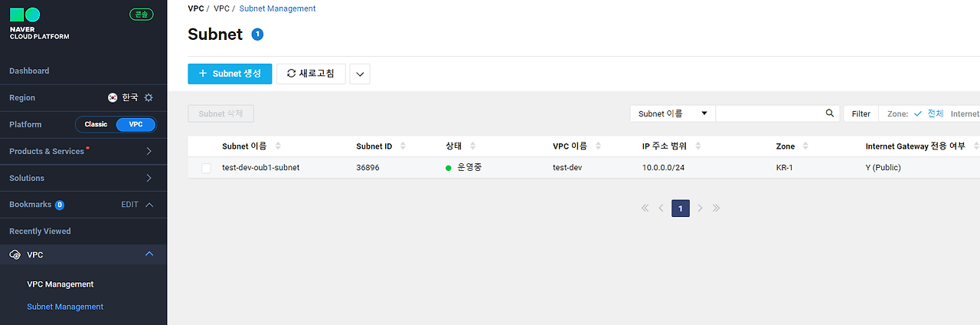Viewport: 980px width, 325px height.
Task: Go to the last page arrow
Action: click(x=717, y=208)
